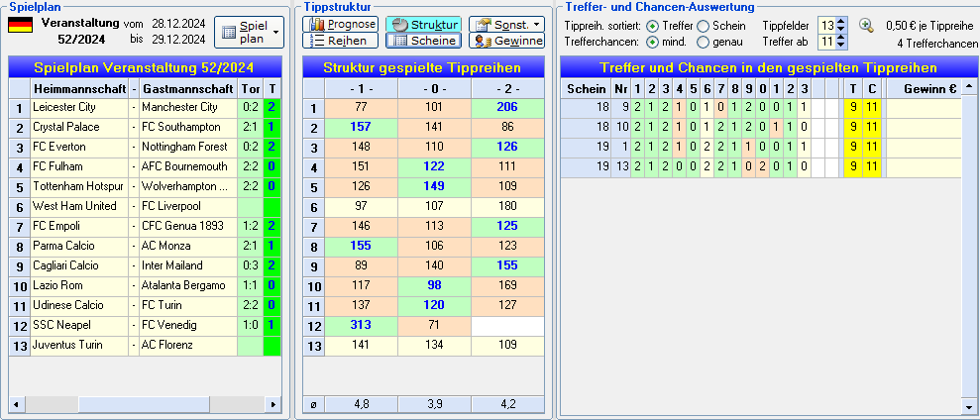Click the average value 4,8
This screenshot has height=420, width=980.
361,404
